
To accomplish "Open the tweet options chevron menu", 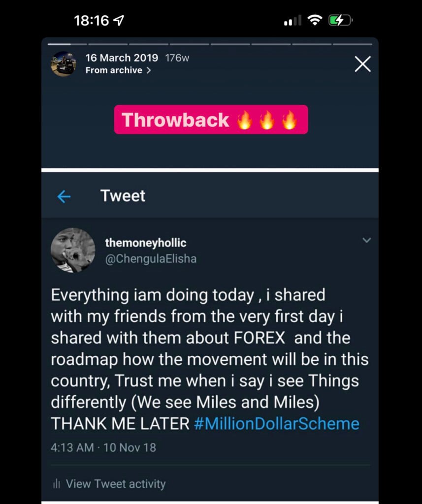I will coord(366,240).
